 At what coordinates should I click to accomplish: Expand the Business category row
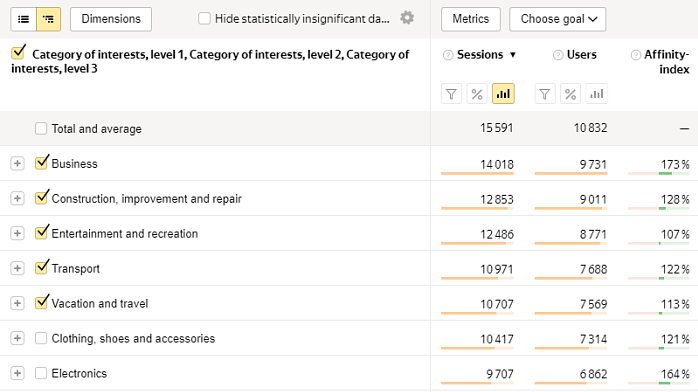click(x=17, y=163)
